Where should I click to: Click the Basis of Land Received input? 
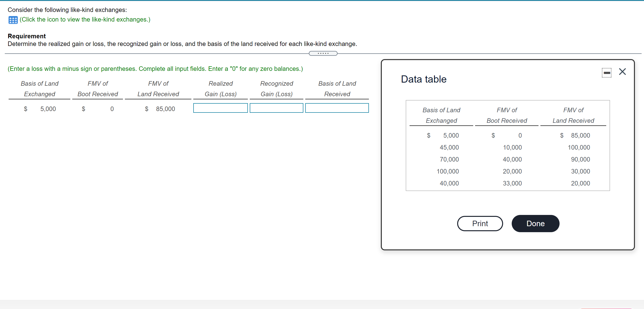pyautogui.click(x=337, y=108)
